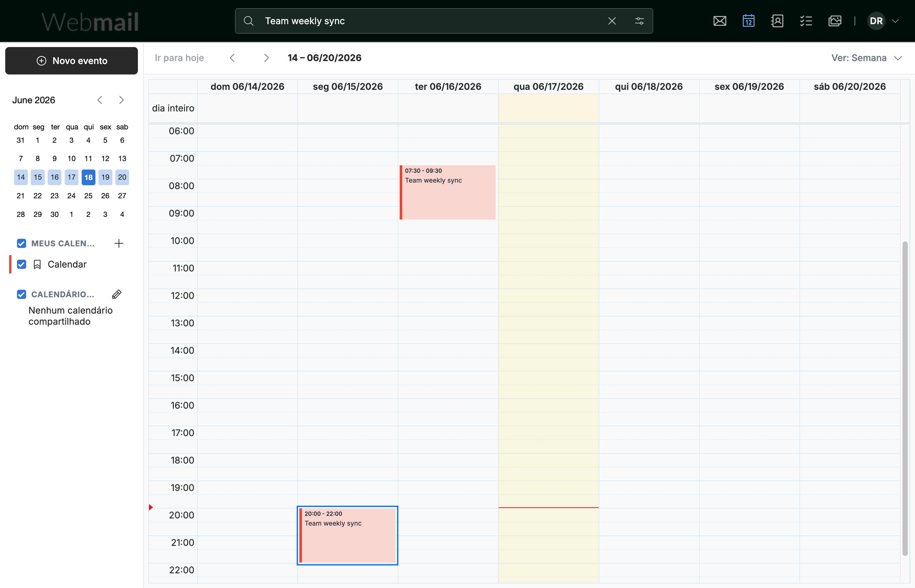Go to next week in main calendar

click(x=266, y=57)
